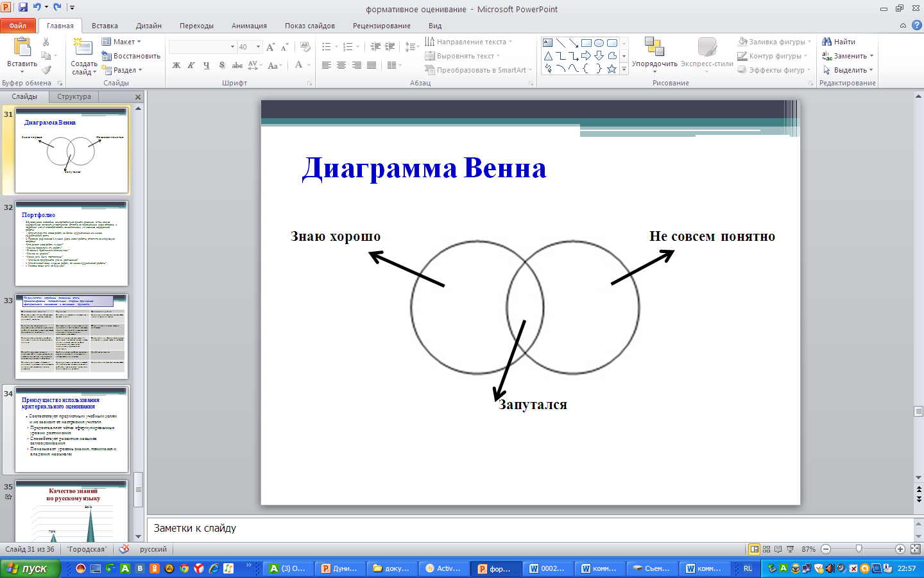Click Find (Найти) binoculars button

(839, 42)
